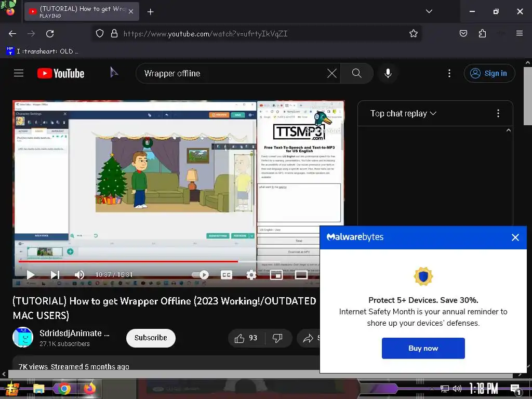Screen dimensions: 532x399
Task: Dislike the video
Action: [x=277, y=338]
